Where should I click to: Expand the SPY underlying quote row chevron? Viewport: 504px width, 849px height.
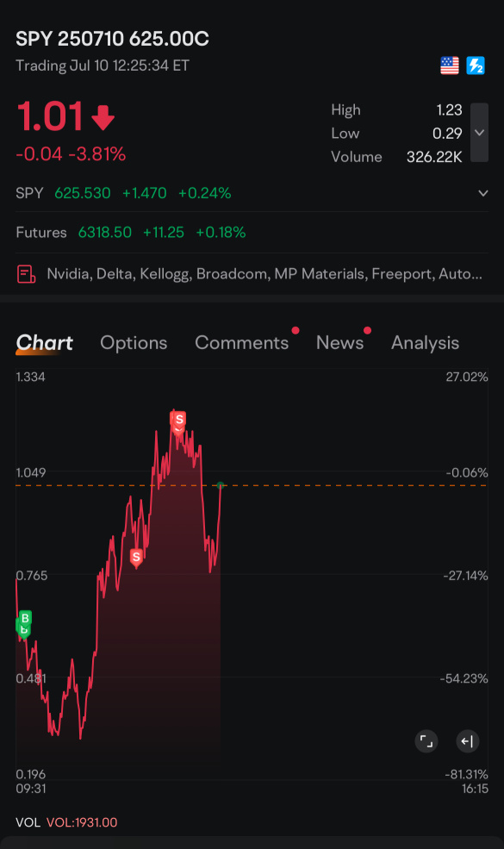click(483, 193)
